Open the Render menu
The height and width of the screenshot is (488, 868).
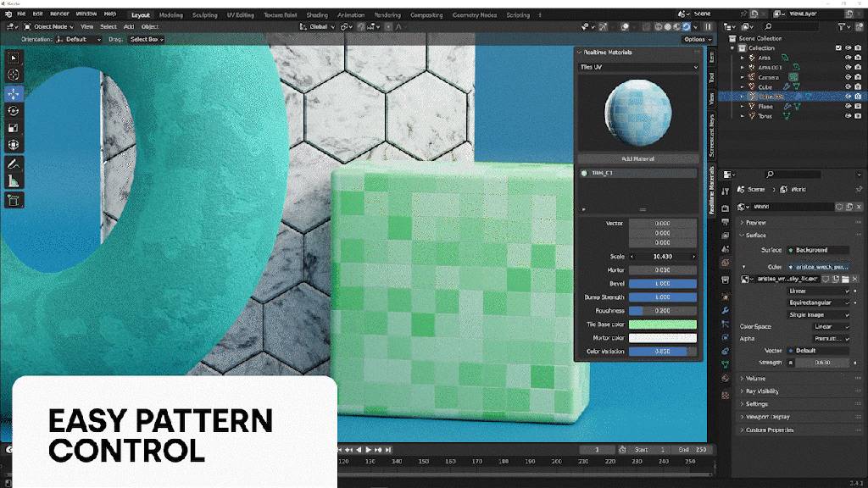(59, 14)
